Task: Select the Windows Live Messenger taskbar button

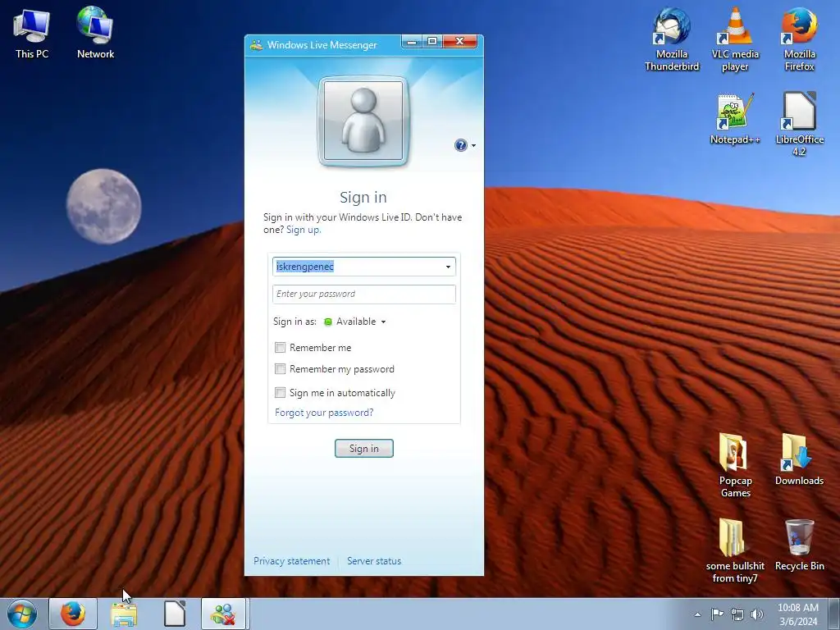Action: pyautogui.click(x=223, y=614)
